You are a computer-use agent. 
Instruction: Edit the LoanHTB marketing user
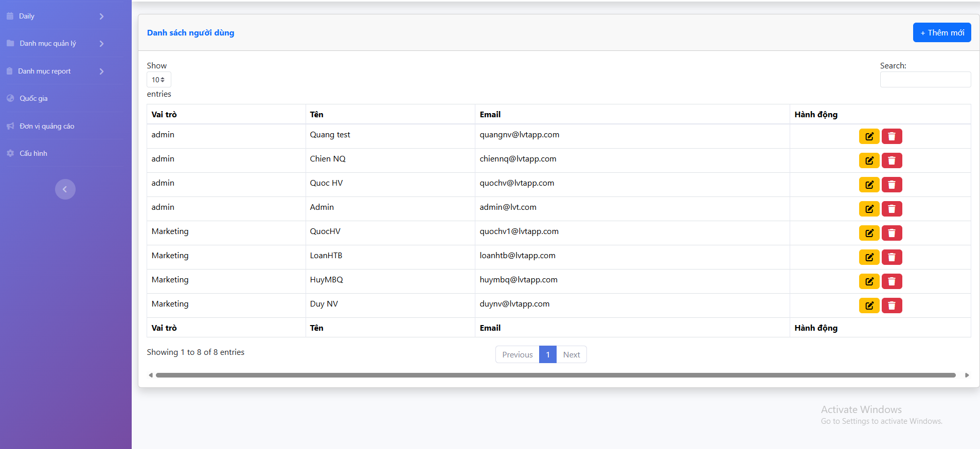point(869,257)
